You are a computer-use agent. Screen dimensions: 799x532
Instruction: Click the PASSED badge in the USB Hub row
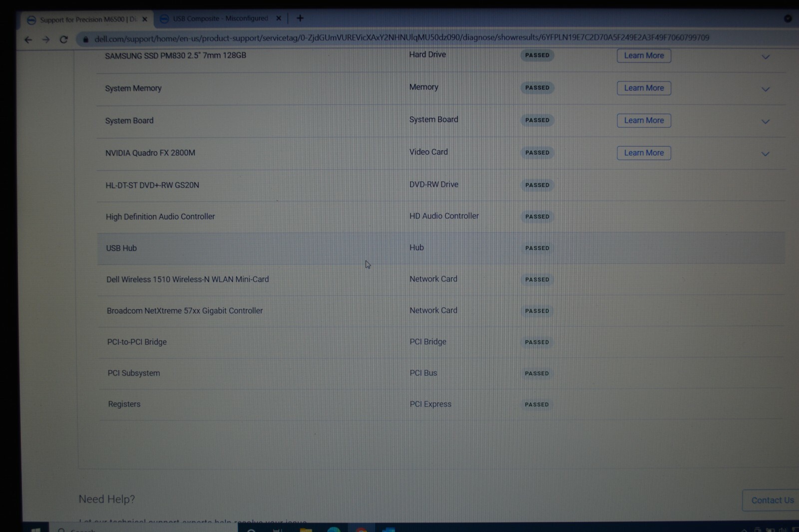pos(537,248)
